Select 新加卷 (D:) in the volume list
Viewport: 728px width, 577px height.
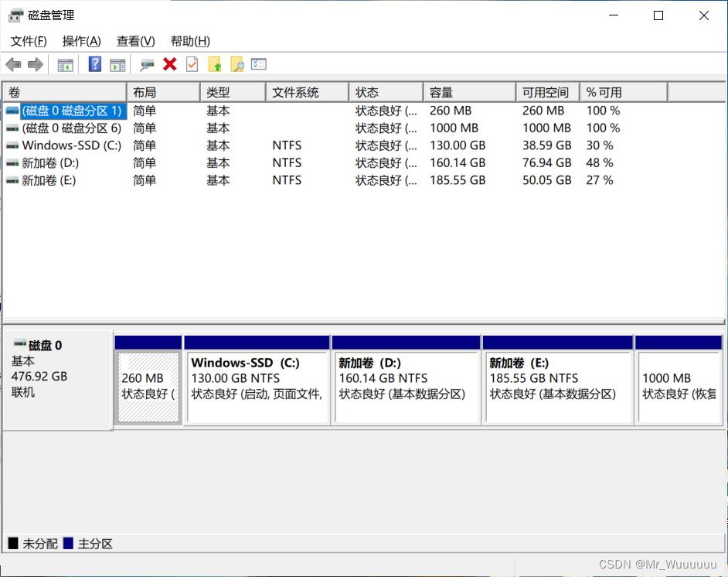(x=50, y=163)
